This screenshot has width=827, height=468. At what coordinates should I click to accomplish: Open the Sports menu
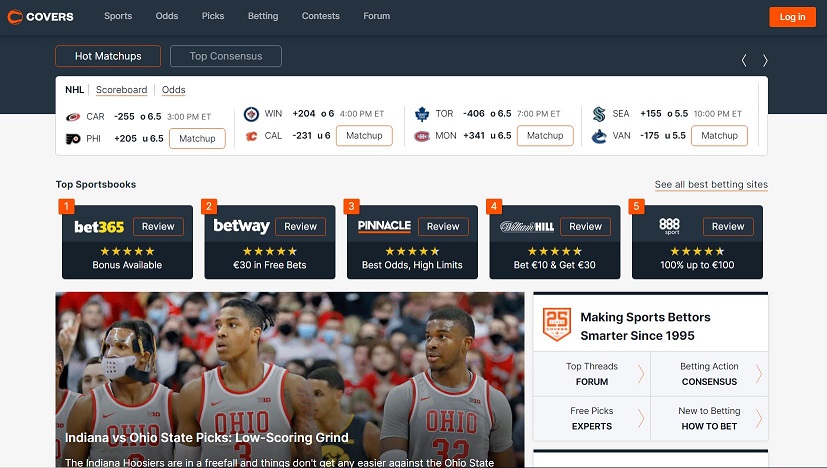point(118,16)
